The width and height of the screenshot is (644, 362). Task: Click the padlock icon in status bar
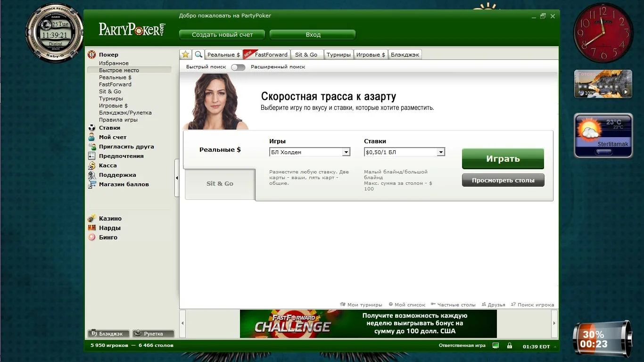[x=509, y=346]
